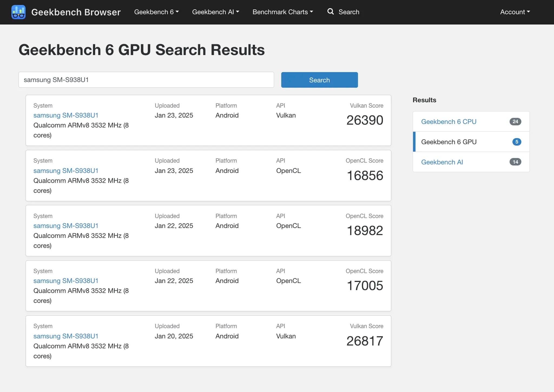The height and width of the screenshot is (392, 554).
Task: Open the OpenCL 18982 result system link
Action: point(66,226)
